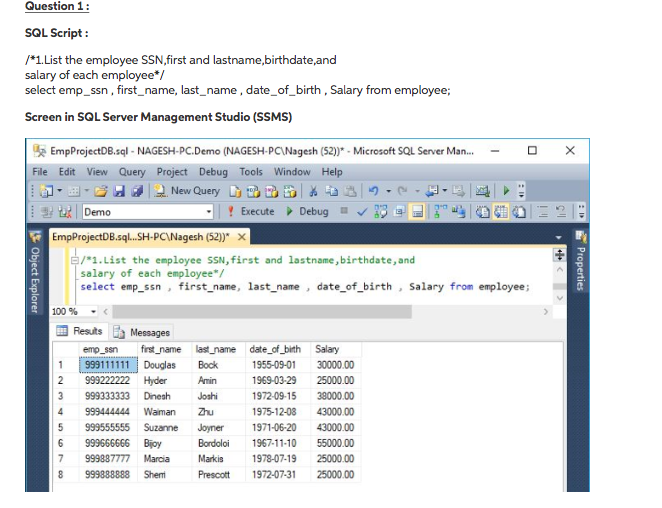The image size is (662, 508).
Task: Click the Display Estimated Execution Plan icon
Action: [380, 212]
